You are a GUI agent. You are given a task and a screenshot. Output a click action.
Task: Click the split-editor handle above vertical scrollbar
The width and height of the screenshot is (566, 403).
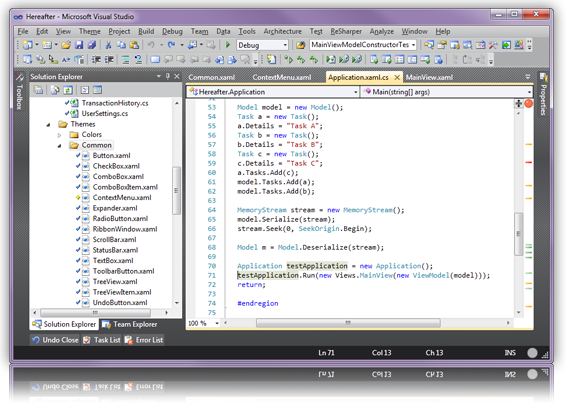click(518, 103)
